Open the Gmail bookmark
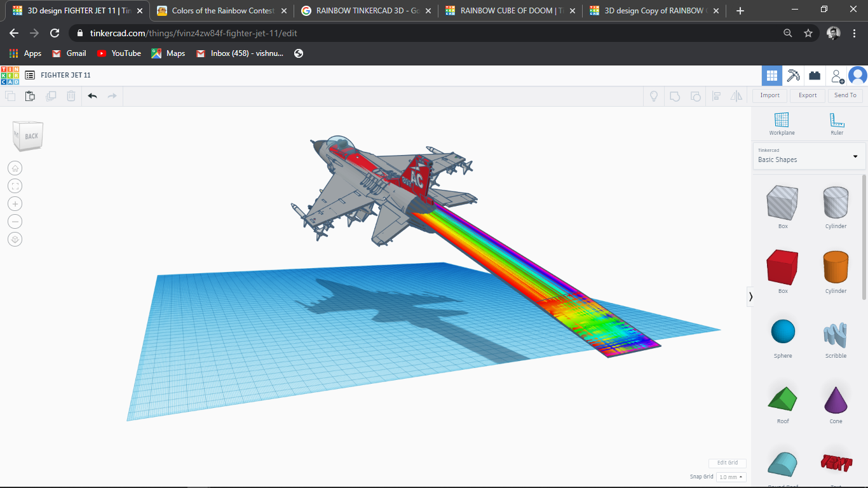 click(69, 53)
